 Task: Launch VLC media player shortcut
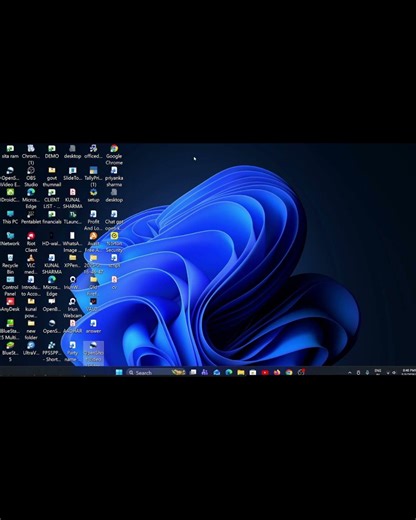[x=31, y=264]
